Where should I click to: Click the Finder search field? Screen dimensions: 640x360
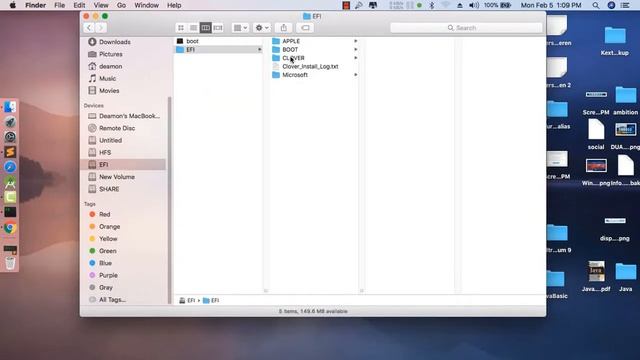click(x=467, y=28)
